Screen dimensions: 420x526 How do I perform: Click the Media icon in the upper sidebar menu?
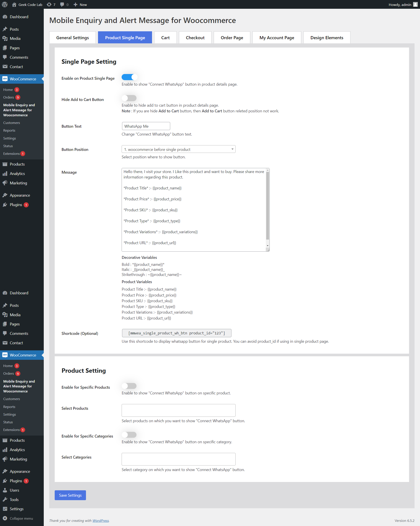[x=5, y=38]
